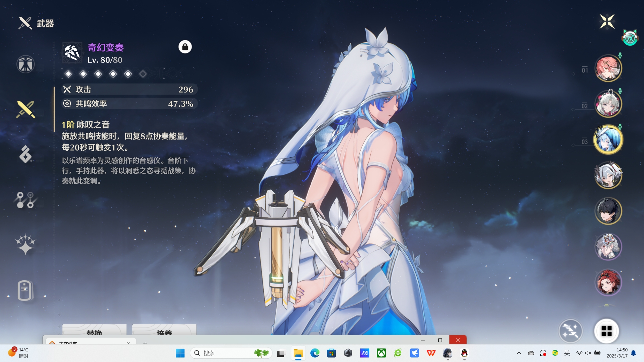Image resolution: width=644 pixels, height=362 pixels.
Task: Select the masked white-haired character portrait
Action: 608,247
